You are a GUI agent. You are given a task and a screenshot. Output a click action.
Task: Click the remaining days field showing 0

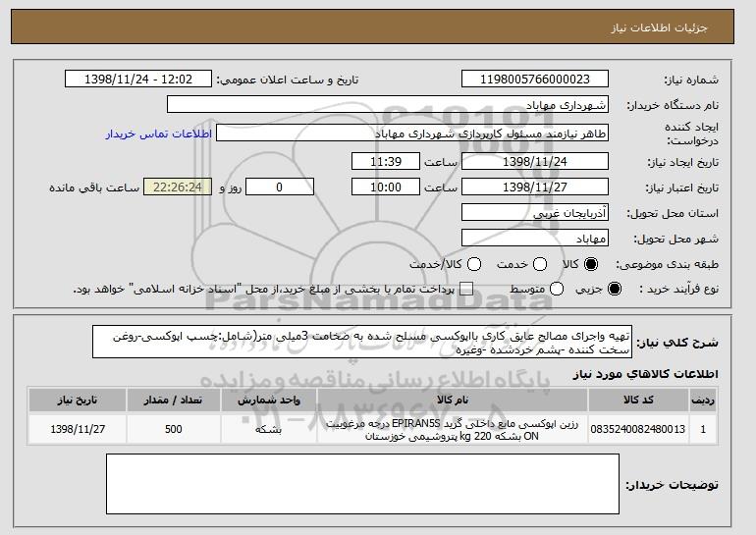280,187
